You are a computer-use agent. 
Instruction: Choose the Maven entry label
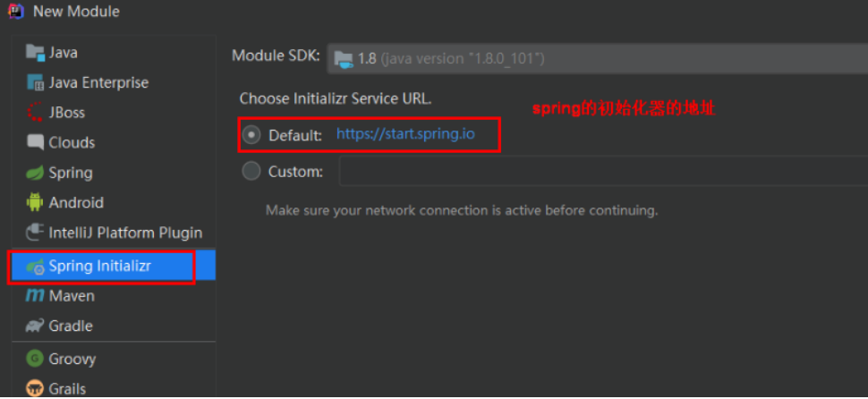pos(72,296)
